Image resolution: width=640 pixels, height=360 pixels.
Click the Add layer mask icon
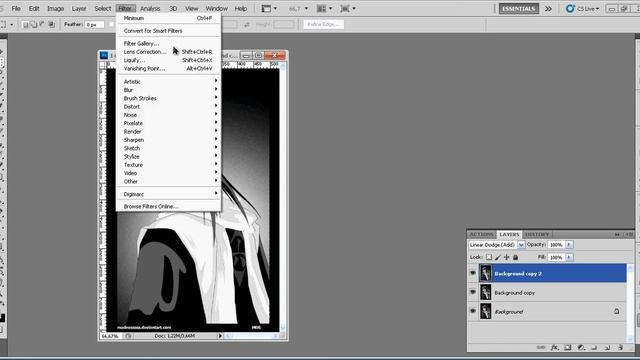(568, 347)
